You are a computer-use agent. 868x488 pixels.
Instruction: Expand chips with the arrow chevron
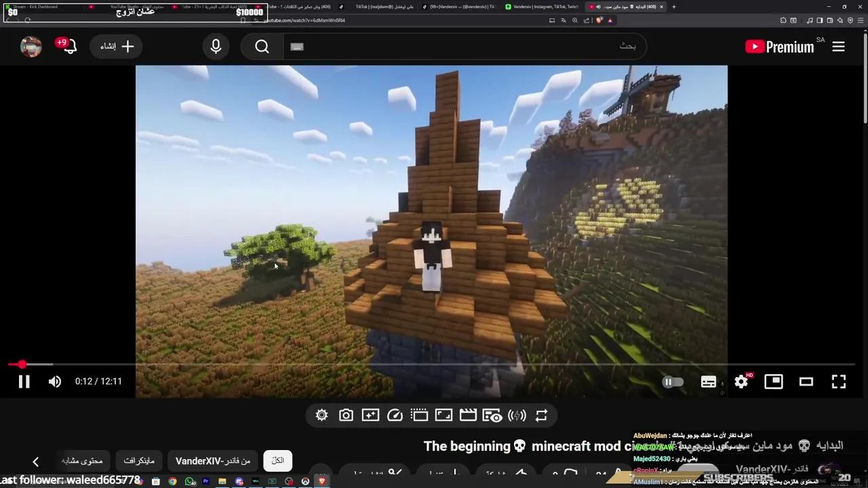click(35, 462)
